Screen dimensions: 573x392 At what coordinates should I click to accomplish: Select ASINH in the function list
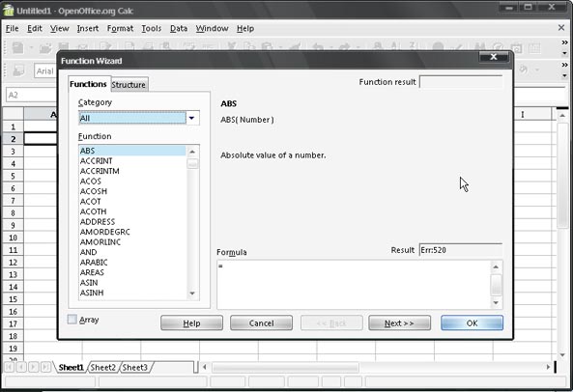pyautogui.click(x=132, y=293)
